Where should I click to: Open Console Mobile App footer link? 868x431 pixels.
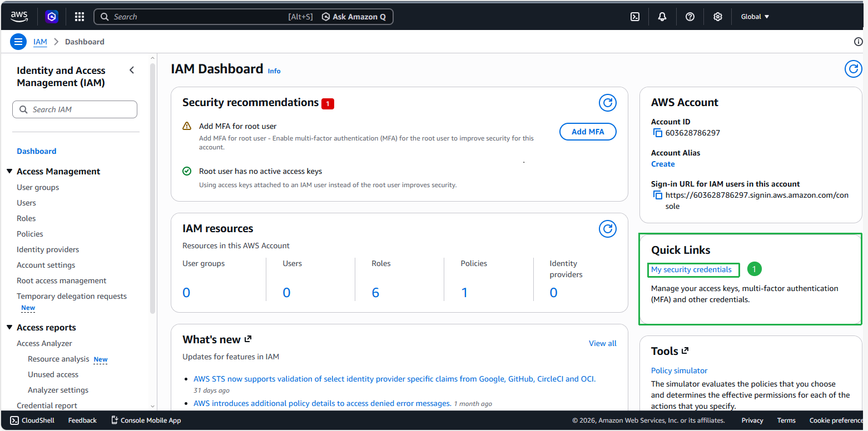point(146,420)
